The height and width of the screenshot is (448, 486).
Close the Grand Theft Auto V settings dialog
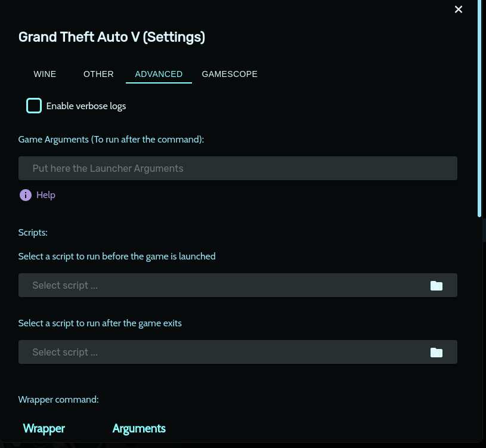459,10
